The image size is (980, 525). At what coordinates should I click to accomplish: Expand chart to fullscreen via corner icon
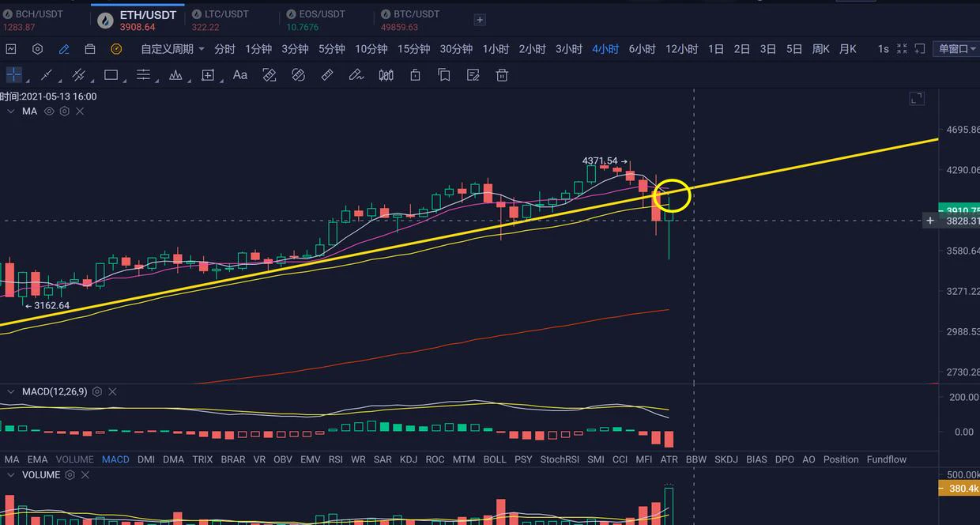917,98
